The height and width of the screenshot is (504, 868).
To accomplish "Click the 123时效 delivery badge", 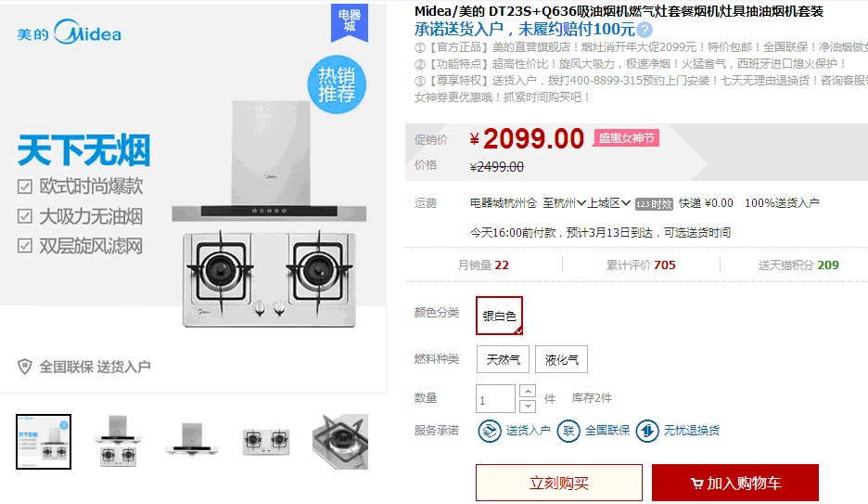I will tap(654, 204).
